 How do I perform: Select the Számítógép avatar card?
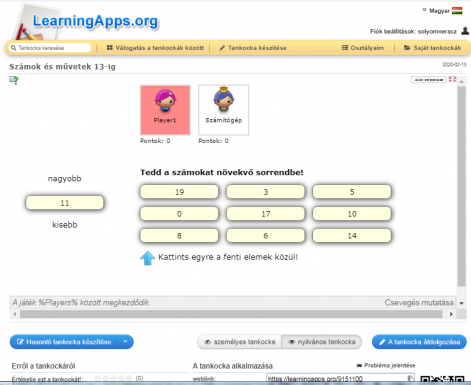[x=224, y=110]
